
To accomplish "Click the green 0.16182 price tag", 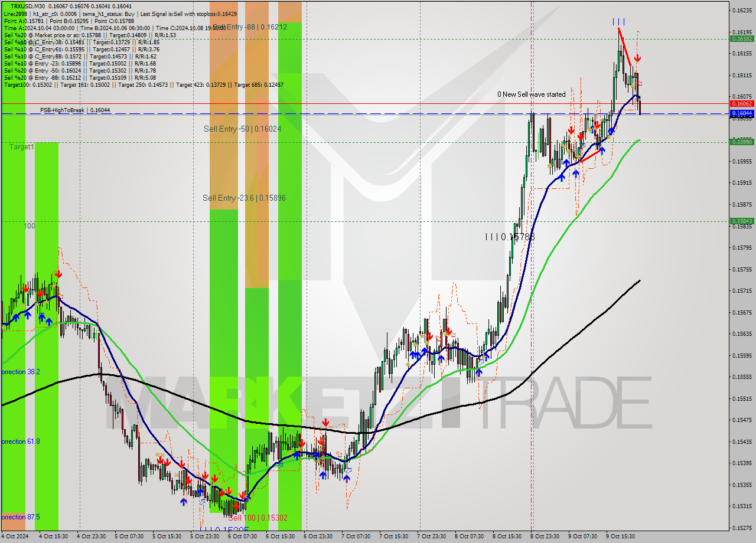I will point(741,38).
